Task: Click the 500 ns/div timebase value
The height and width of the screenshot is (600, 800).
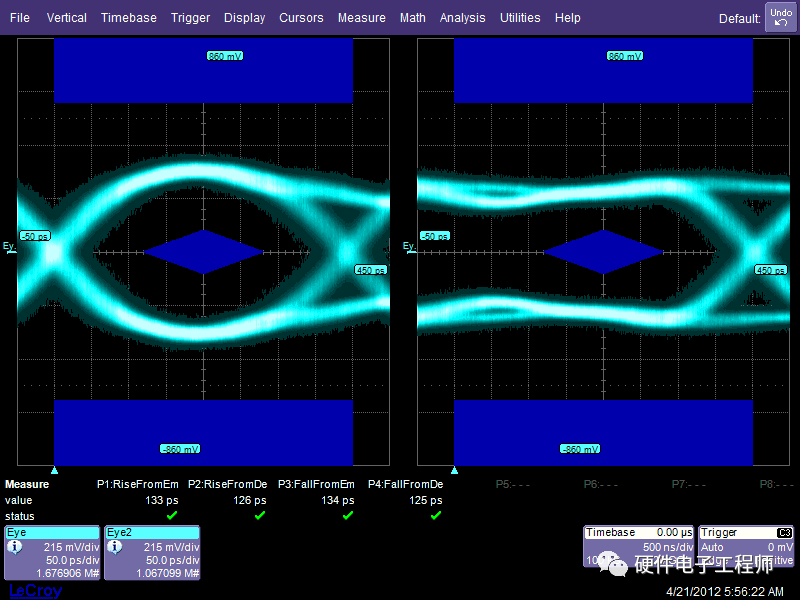Action: pyautogui.click(x=667, y=547)
